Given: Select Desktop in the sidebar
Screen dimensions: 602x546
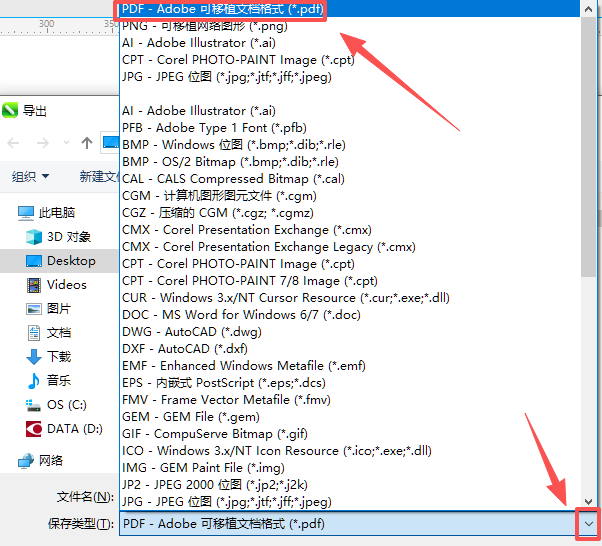Looking at the screenshot, I should [60, 261].
